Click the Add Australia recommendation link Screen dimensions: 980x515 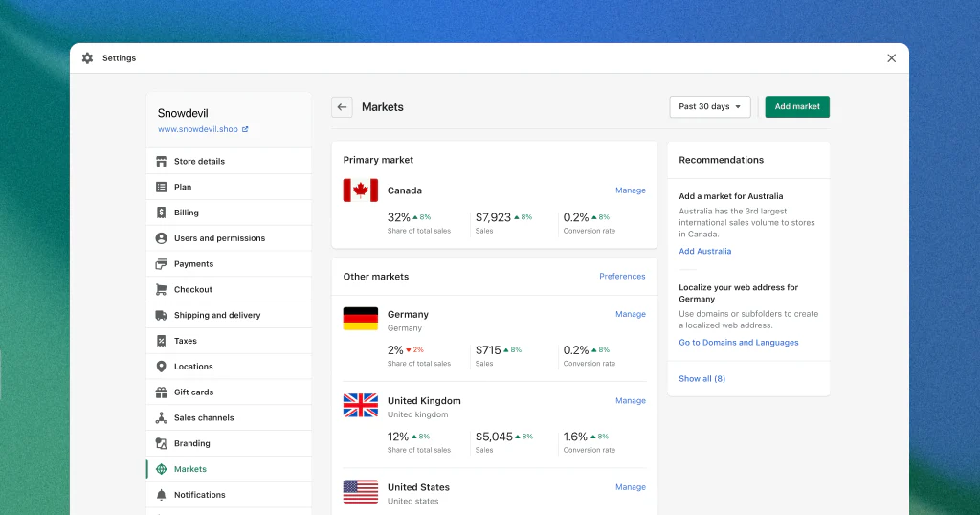pyautogui.click(x=704, y=252)
